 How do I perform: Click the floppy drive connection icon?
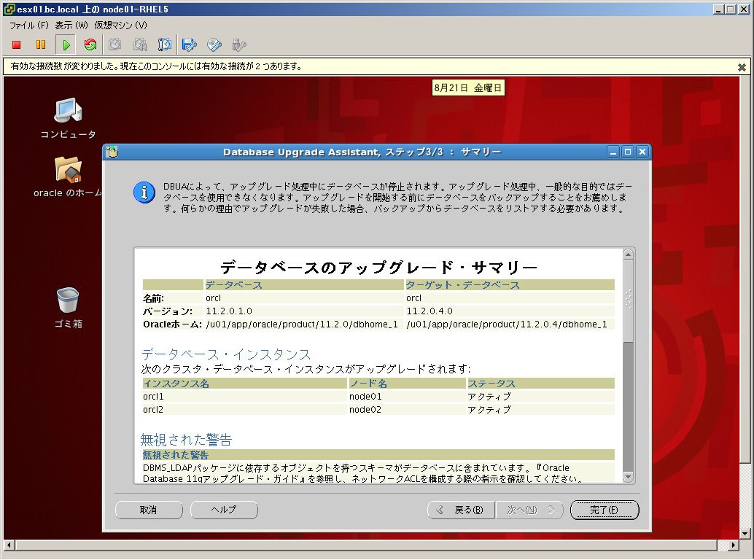(x=190, y=44)
